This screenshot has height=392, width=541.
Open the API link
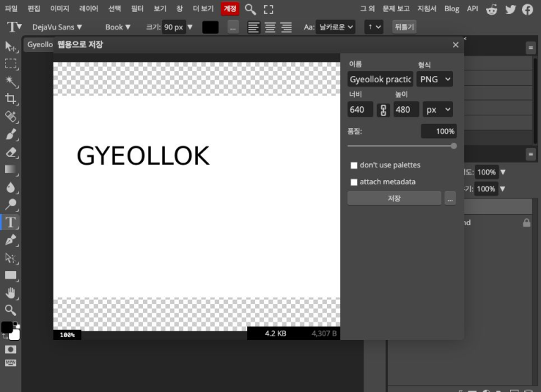(x=473, y=8)
